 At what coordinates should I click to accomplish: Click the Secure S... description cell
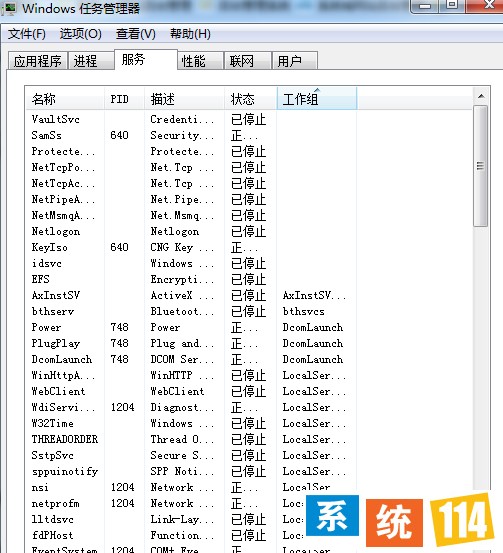point(182,455)
